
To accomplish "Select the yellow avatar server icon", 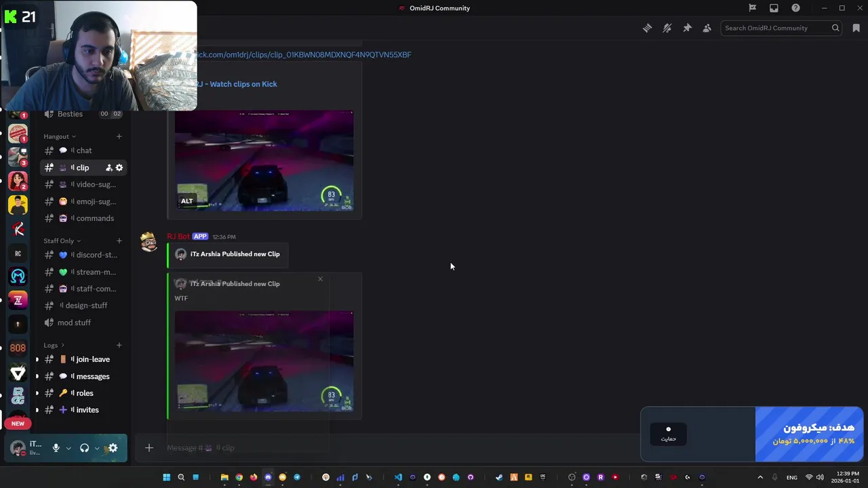I will point(18,205).
